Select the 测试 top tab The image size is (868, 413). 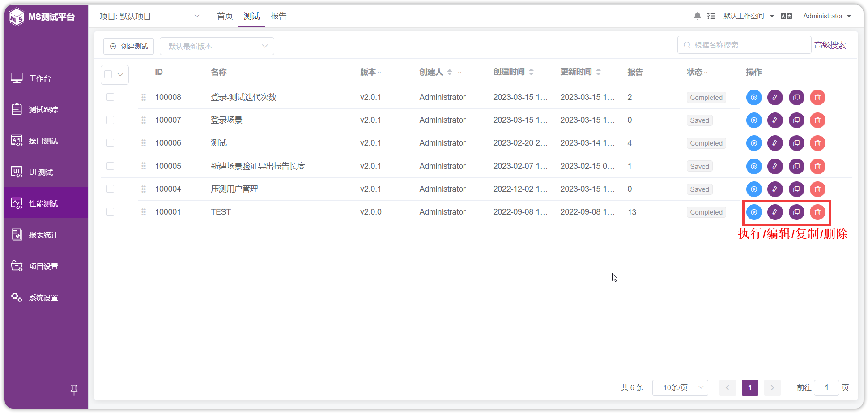(251, 16)
